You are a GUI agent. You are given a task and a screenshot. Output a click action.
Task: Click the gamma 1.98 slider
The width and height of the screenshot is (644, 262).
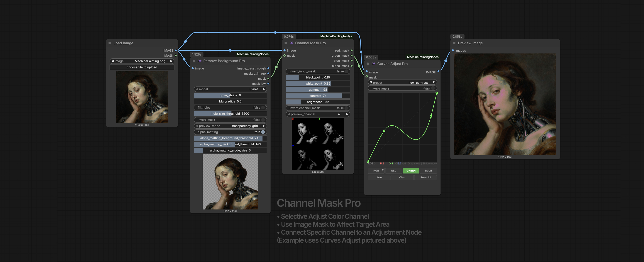(318, 90)
